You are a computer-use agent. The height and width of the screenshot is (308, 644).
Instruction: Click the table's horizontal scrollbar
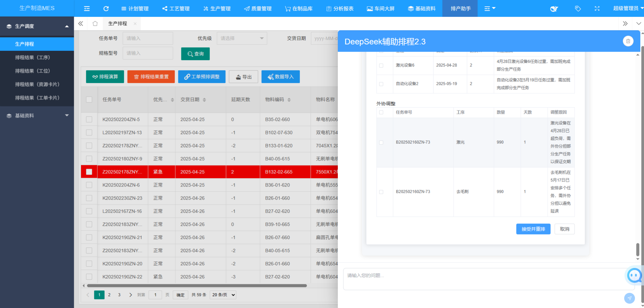point(197,285)
